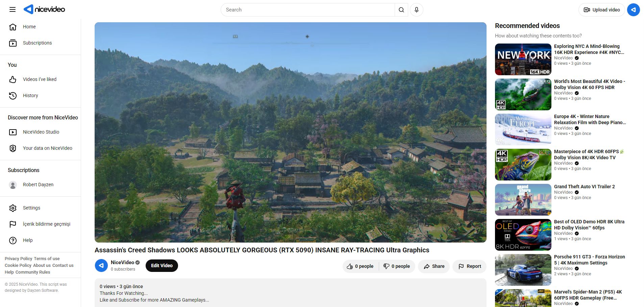Open the Winter Europe thumbnail
The image size is (644, 307).
pyautogui.click(x=523, y=130)
